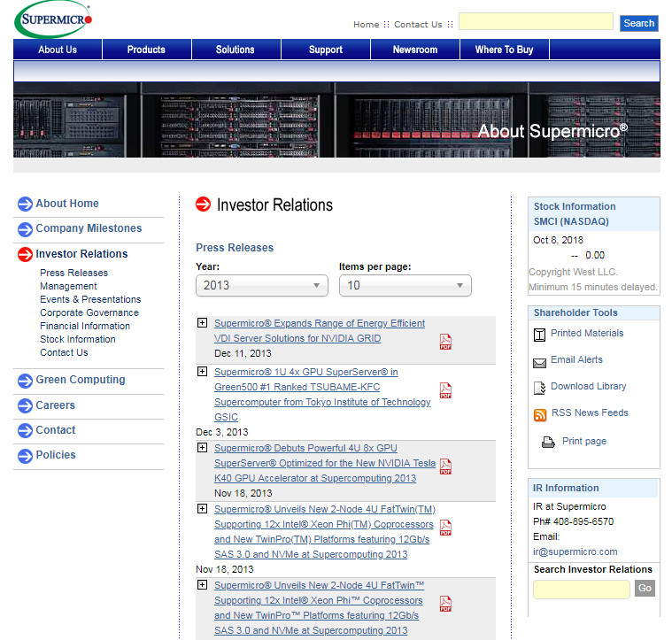Image resolution: width=672 pixels, height=640 pixels.
Task: Click the Printed Materials text link
Action: click(587, 334)
